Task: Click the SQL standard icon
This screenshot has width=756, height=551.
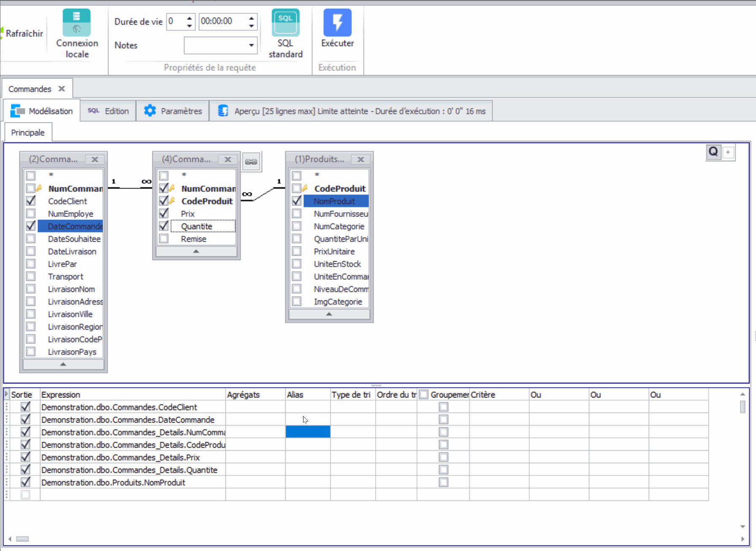Action: 285,23
